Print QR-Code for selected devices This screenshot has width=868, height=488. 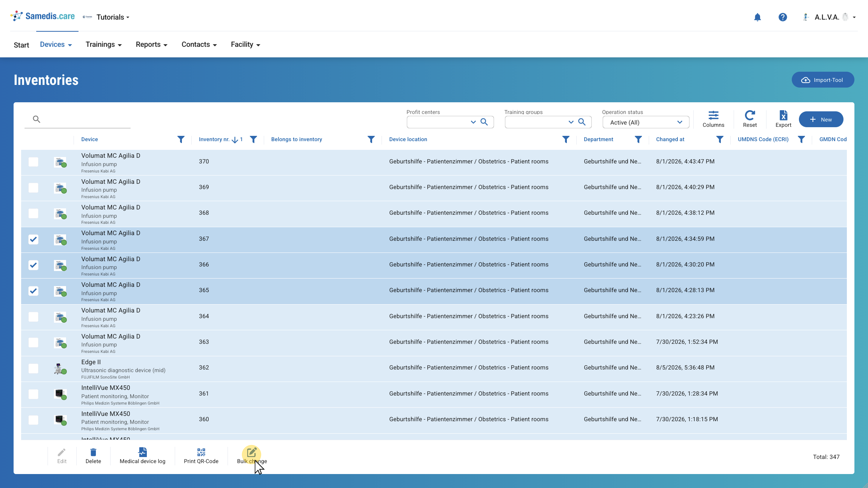pyautogui.click(x=201, y=456)
